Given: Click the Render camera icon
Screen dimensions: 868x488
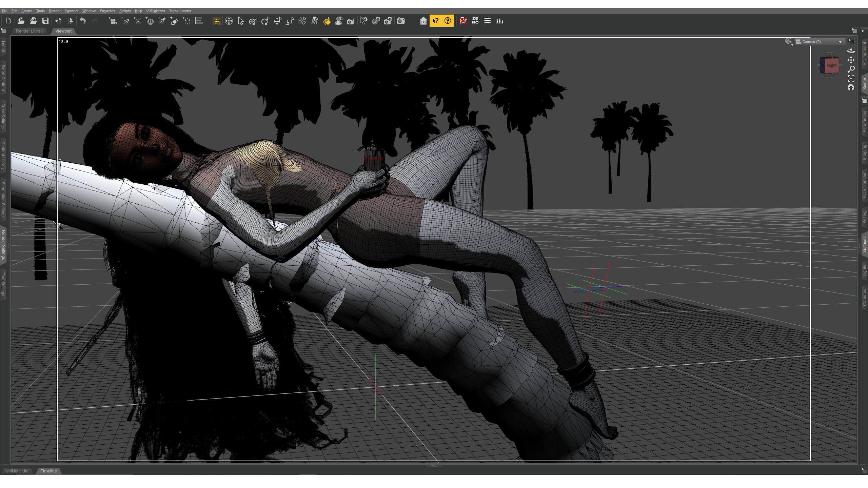Looking at the screenshot, I should pyautogui.click(x=401, y=21).
